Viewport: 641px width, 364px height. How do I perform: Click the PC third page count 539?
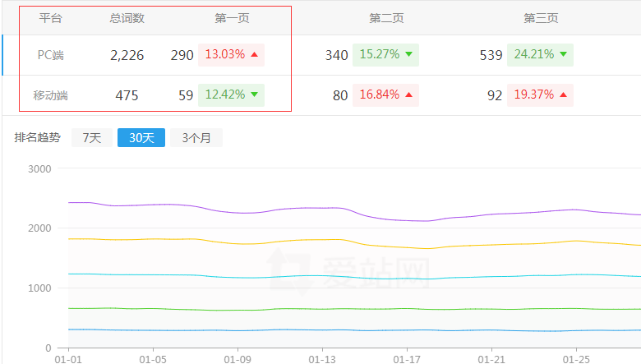coord(491,55)
